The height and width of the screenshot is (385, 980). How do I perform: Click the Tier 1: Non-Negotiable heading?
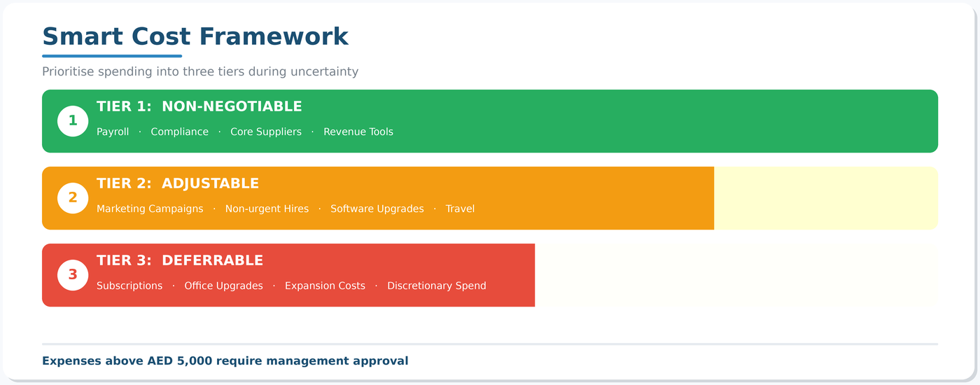(x=199, y=106)
